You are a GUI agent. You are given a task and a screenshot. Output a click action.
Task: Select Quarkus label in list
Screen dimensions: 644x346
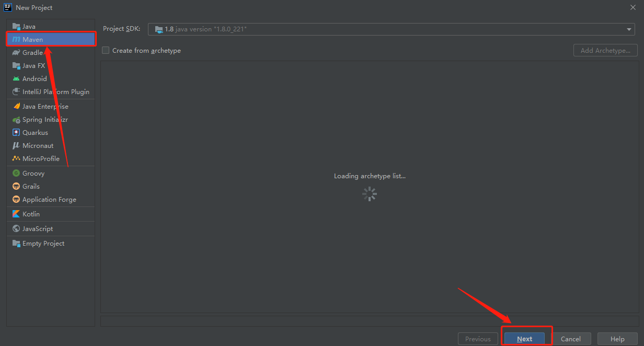tap(35, 132)
